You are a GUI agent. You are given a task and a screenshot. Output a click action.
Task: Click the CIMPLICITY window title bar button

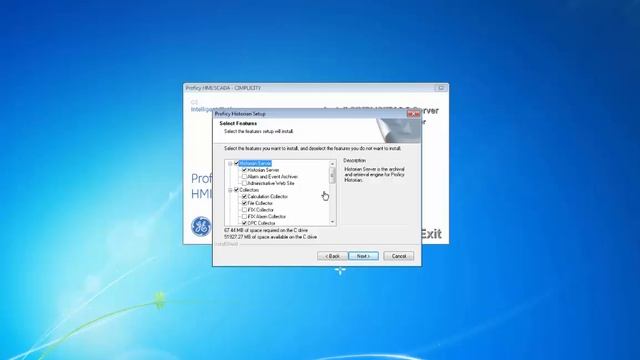(441, 88)
